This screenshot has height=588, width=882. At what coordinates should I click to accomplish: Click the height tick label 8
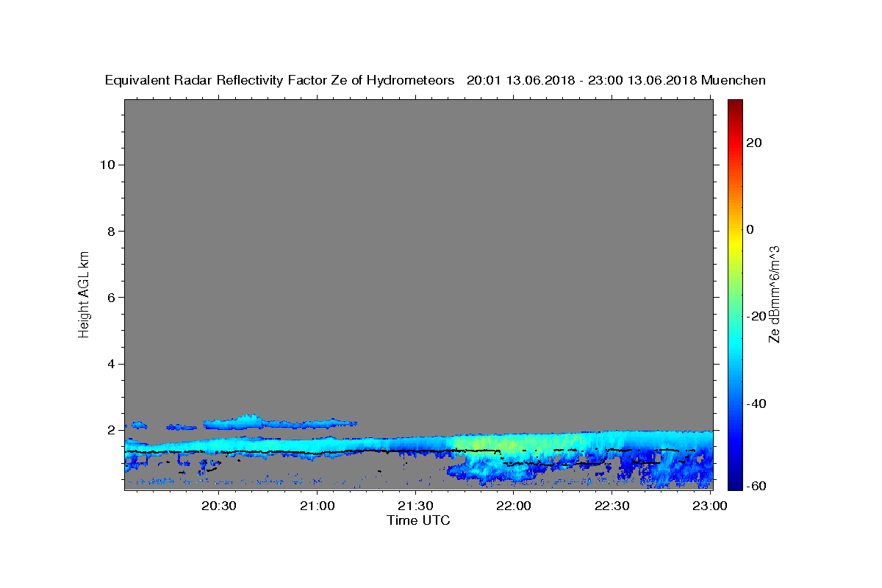pos(110,231)
